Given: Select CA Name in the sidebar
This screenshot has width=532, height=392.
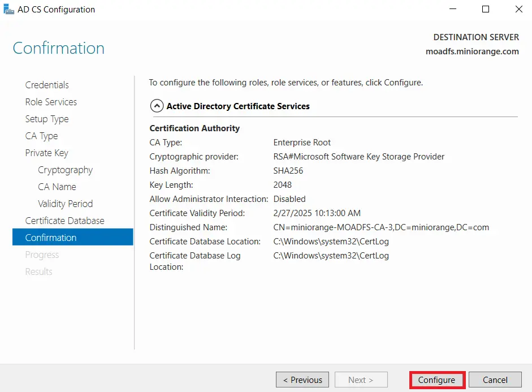Looking at the screenshot, I should (x=57, y=187).
